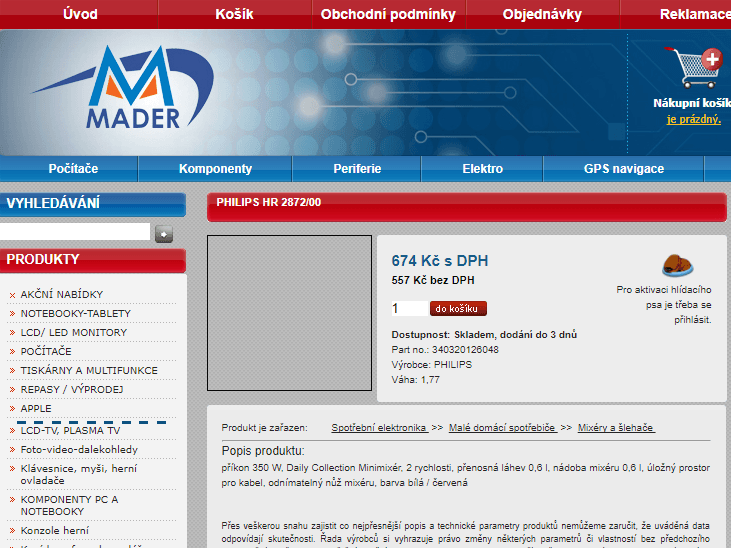
Task: Open the shopping cart icon
Action: tap(693, 68)
